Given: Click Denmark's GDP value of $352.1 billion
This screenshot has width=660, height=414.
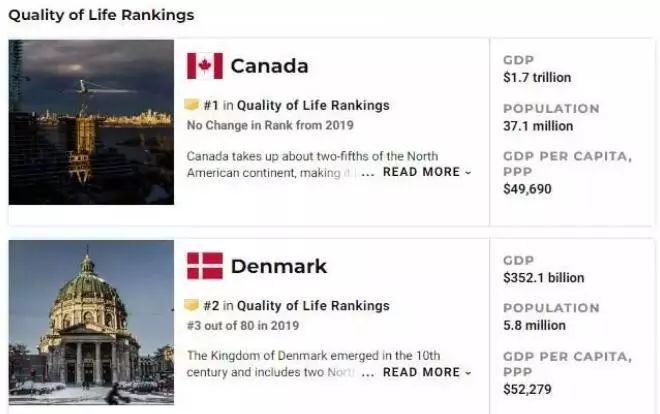Looking at the screenshot, I should (x=543, y=277).
